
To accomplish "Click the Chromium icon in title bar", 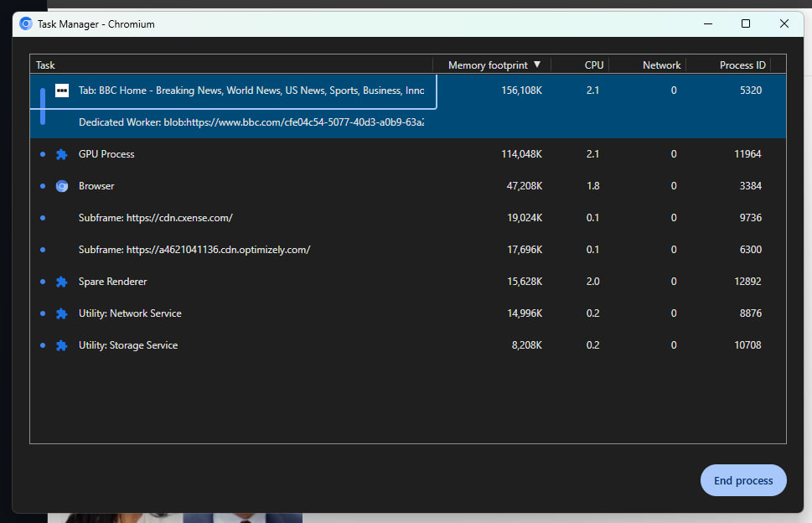I will (x=26, y=24).
